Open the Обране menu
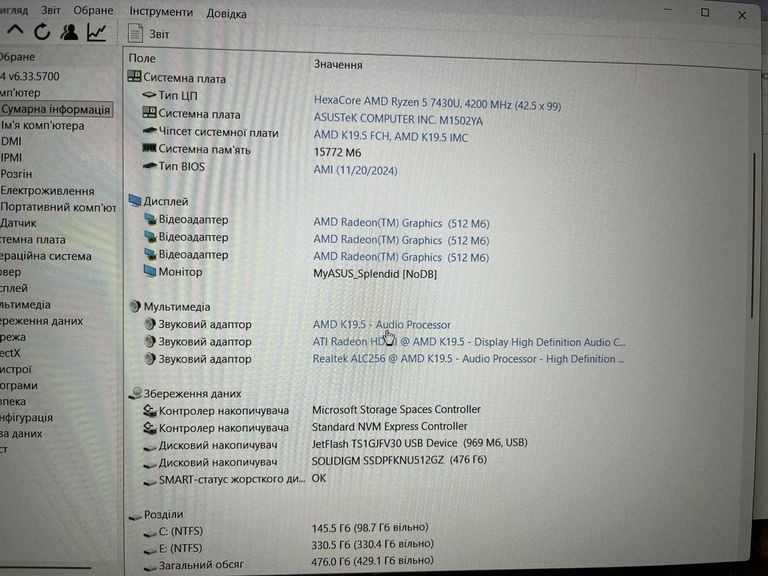Screen dimensions: 768x576 [x=93, y=10]
